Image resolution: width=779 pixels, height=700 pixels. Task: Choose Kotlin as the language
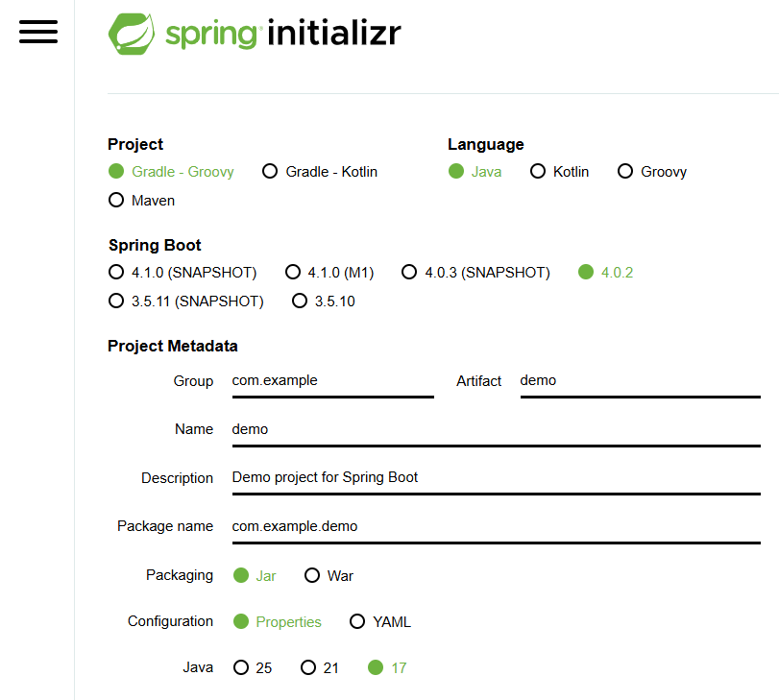(x=538, y=171)
